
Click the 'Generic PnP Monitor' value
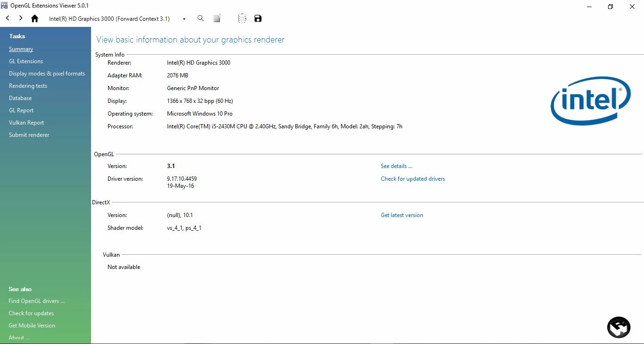tap(193, 88)
